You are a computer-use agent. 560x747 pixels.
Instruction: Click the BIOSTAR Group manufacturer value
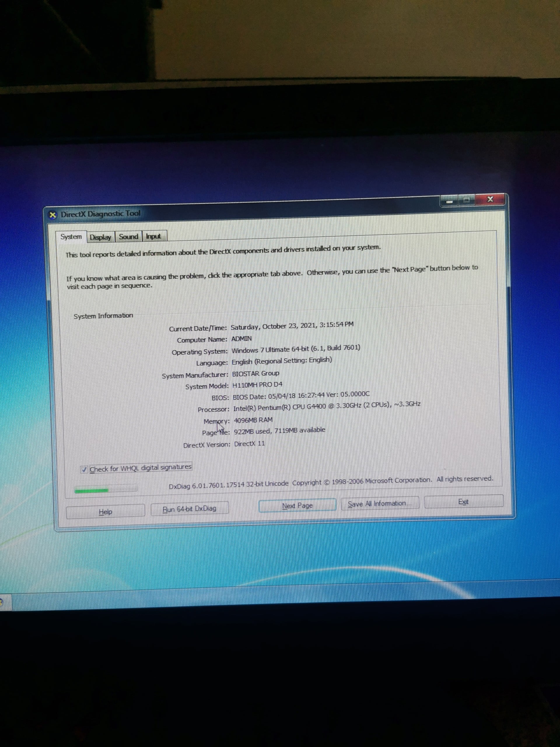[x=256, y=373]
